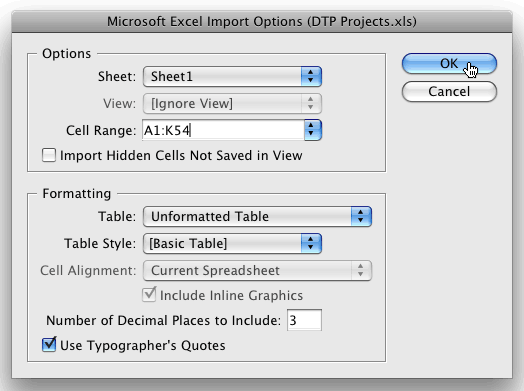Image resolution: width=524 pixels, height=391 pixels.
Task: Enable Import Hidden Cells Not Saved in View
Action: [49, 155]
